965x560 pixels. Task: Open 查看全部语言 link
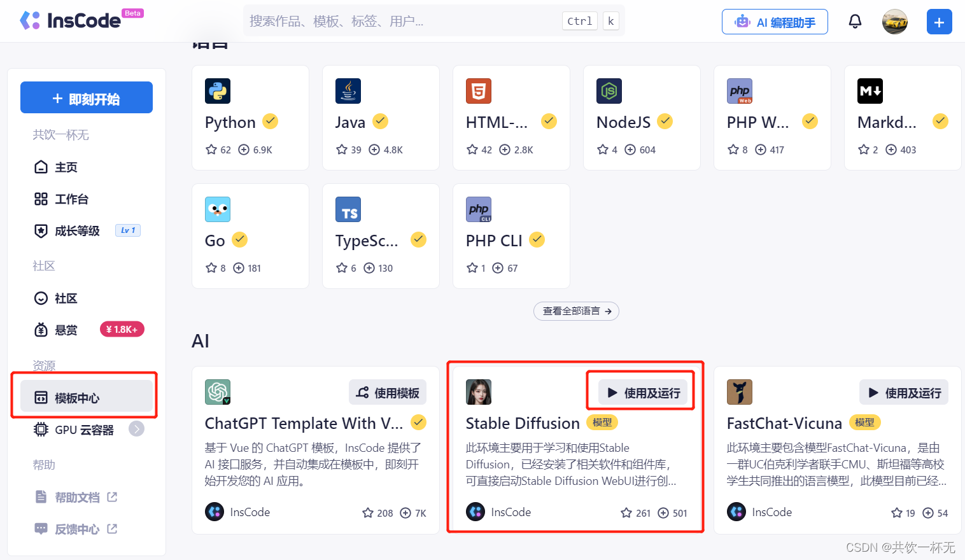coord(576,311)
